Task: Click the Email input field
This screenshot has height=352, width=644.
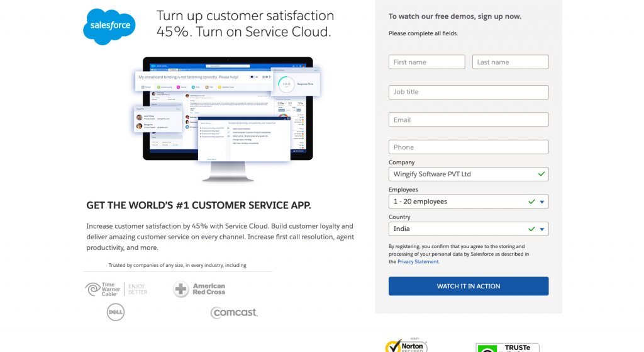Action: (x=469, y=120)
